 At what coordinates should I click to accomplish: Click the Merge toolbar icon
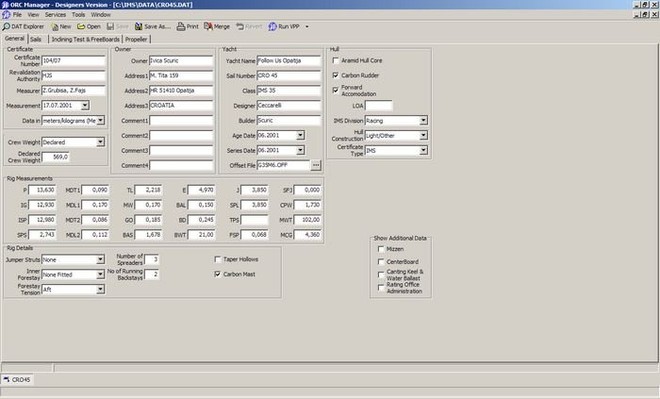(217, 27)
